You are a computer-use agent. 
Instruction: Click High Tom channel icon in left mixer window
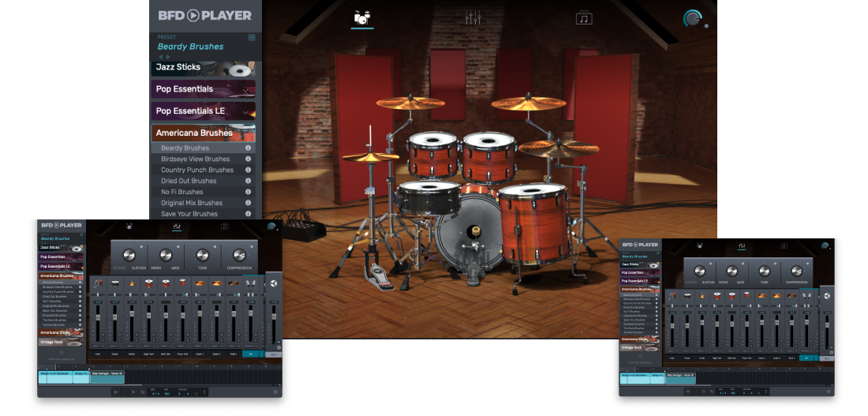coord(148,283)
